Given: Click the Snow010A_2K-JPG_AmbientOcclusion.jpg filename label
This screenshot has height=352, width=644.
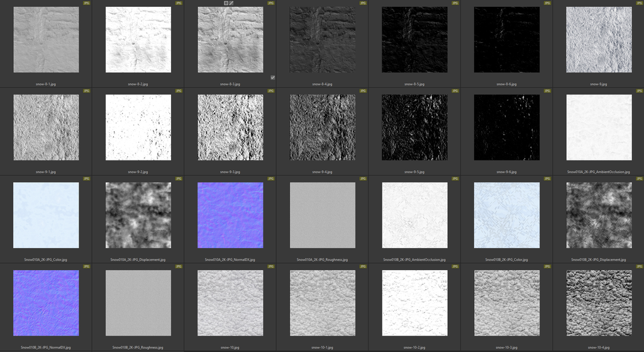Looking at the screenshot, I should (598, 171).
